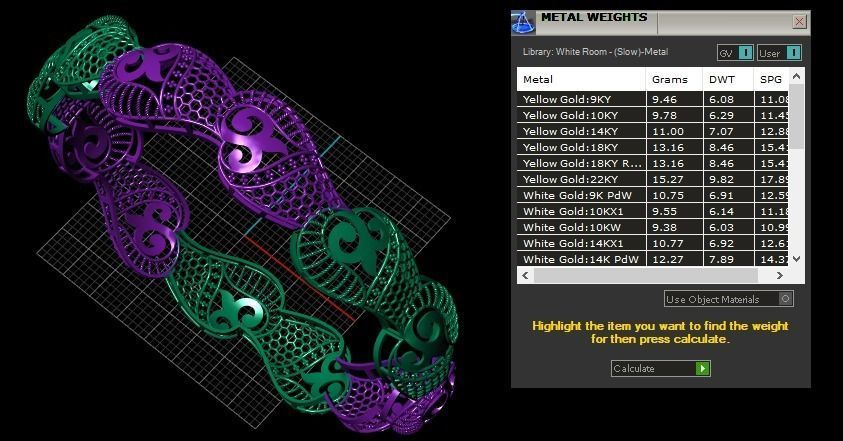Click the 12.27 grams value
843x441 pixels.
pos(668,259)
